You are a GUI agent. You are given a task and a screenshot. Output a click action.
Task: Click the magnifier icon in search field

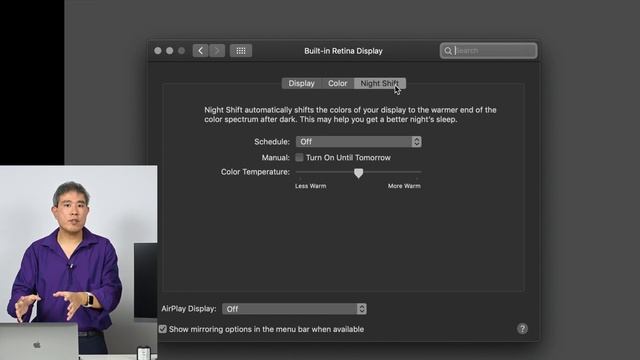pyautogui.click(x=448, y=51)
